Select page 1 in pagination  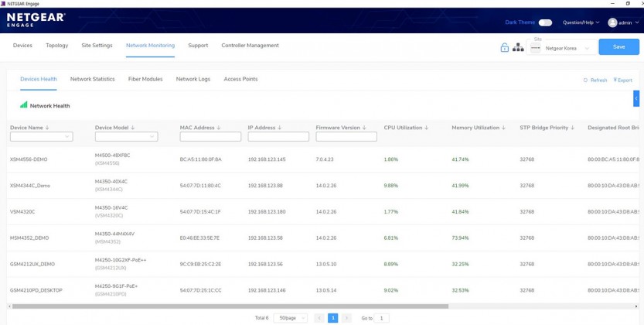332,318
